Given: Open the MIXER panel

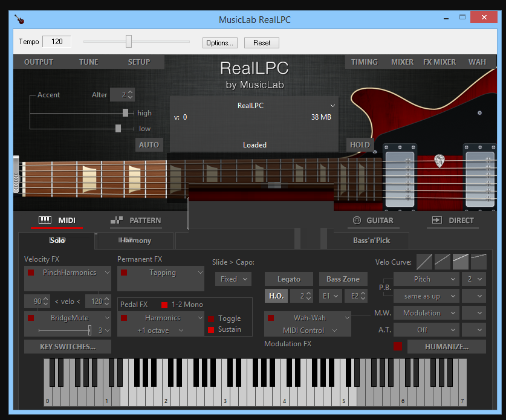Looking at the screenshot, I should pyautogui.click(x=403, y=62).
